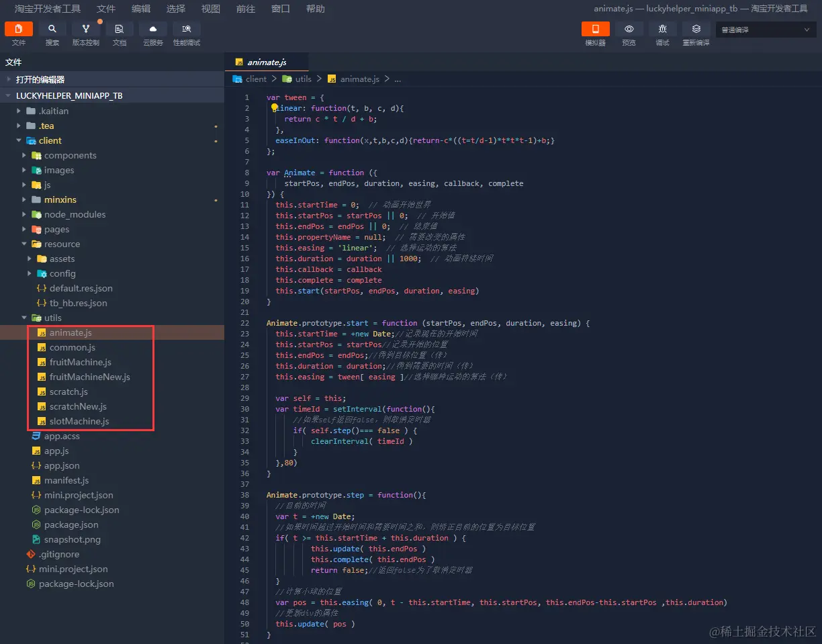This screenshot has height=644, width=822.
Task: Open package.json file
Action: 111,524
